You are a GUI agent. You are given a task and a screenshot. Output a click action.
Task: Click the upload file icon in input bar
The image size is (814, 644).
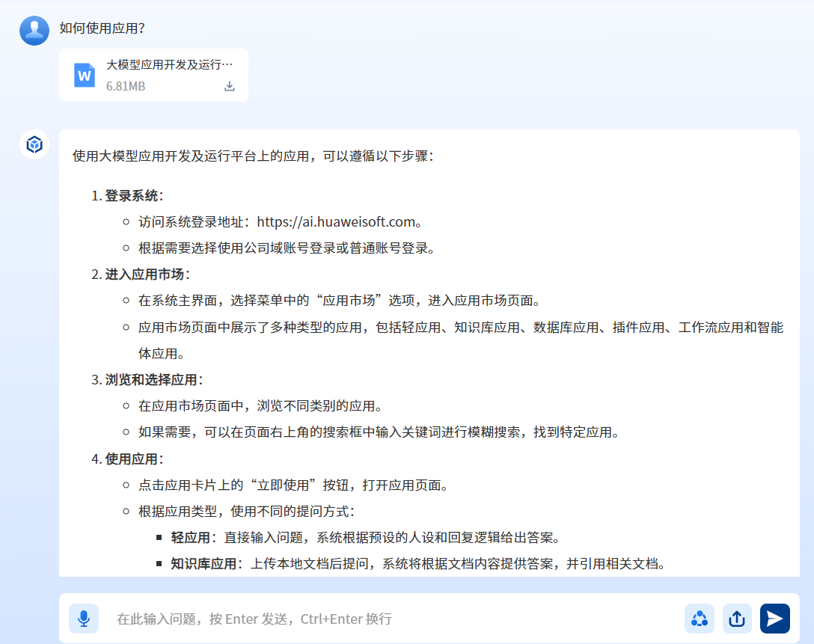[x=737, y=619]
